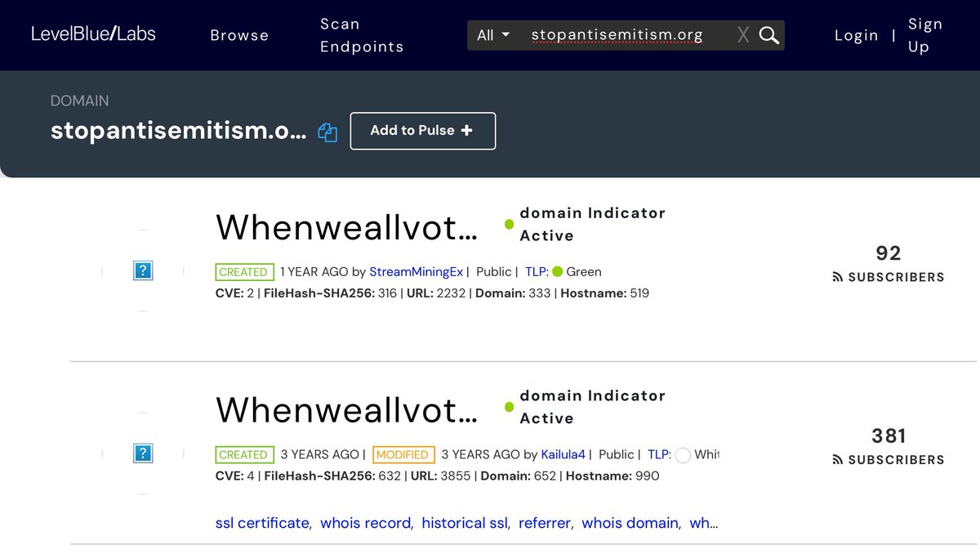The height and width of the screenshot is (554, 980).
Task: Click the green TLP color dot
Action: [x=558, y=272]
